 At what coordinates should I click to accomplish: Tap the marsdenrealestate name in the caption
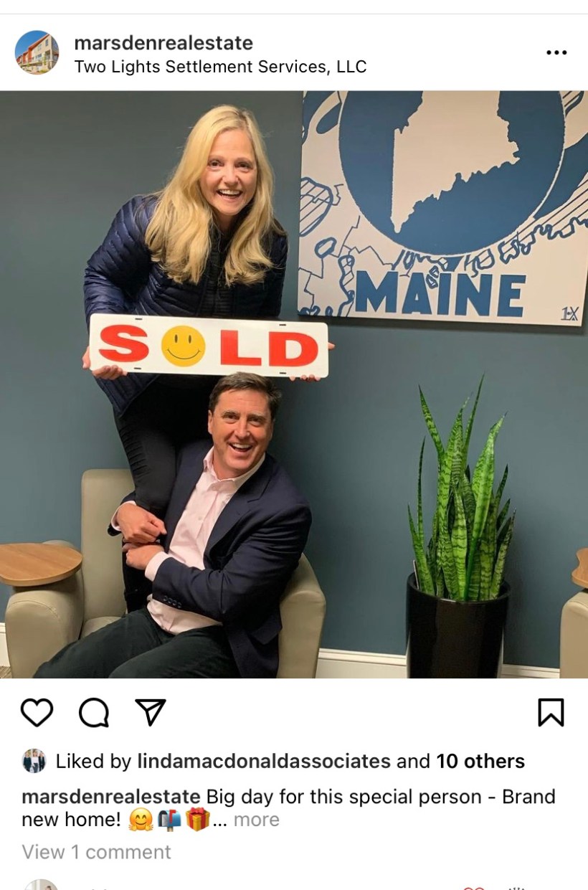[x=111, y=797]
